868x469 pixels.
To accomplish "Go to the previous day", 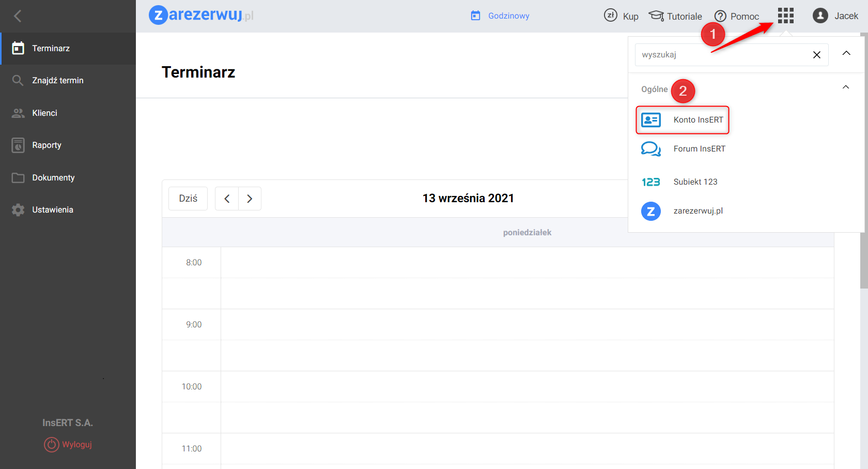I will point(227,199).
